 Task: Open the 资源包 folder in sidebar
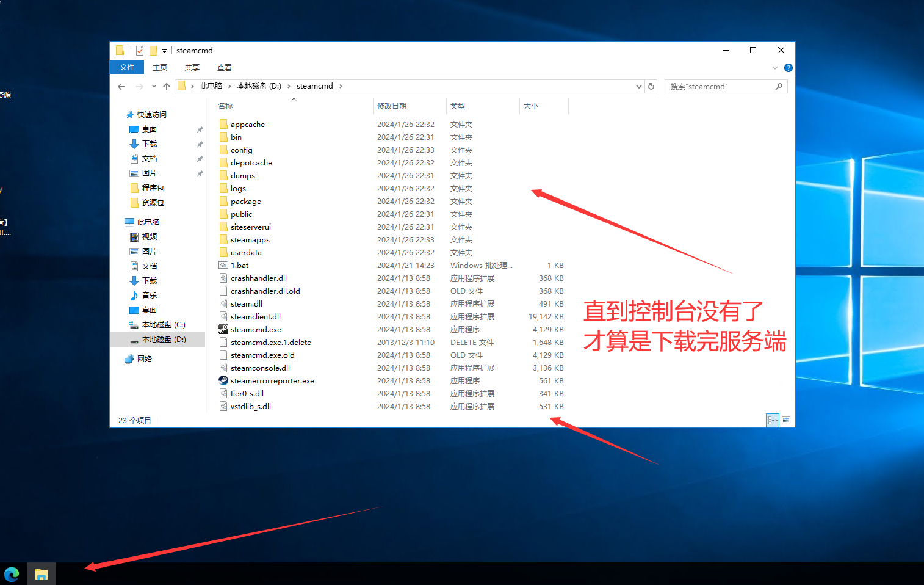pos(147,202)
